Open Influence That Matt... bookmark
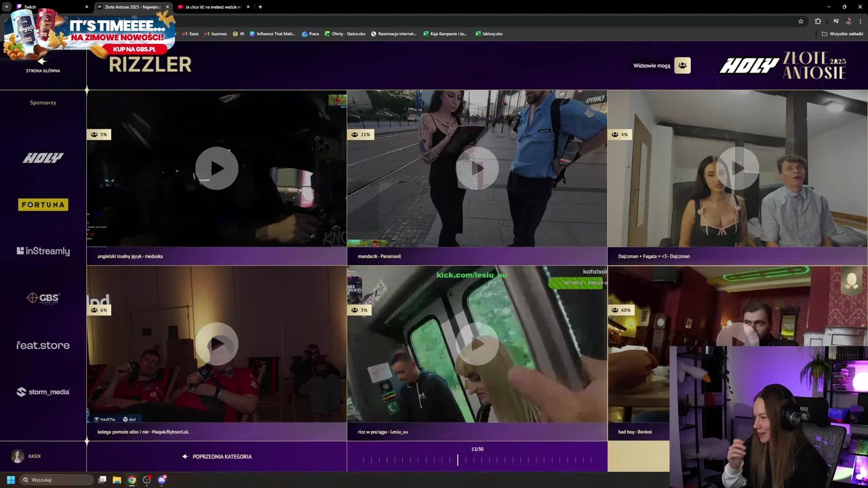Viewport: 868px width, 488px height. (273, 34)
